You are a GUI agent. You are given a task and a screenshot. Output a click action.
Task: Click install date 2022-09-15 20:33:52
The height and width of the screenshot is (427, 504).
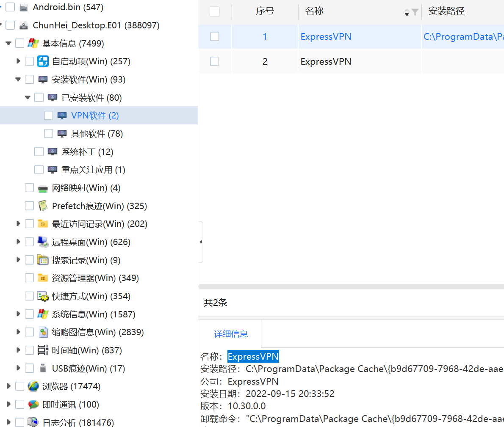(x=290, y=394)
